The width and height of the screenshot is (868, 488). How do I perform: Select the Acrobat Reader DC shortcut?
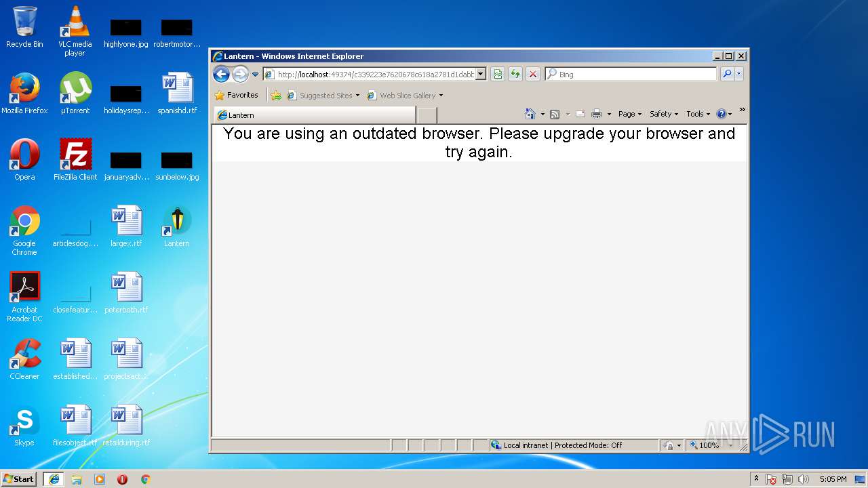pos(24,297)
